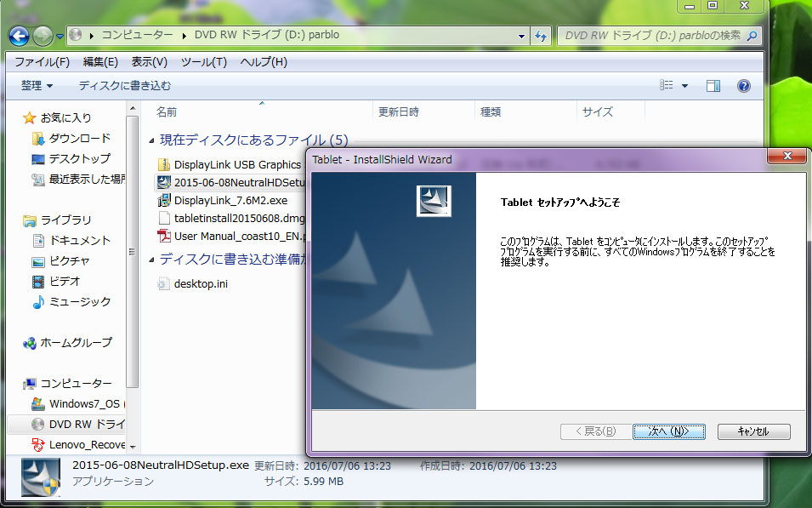Click ディスクに書き込む toolbar button
The height and width of the screenshot is (508, 812).
(124, 86)
